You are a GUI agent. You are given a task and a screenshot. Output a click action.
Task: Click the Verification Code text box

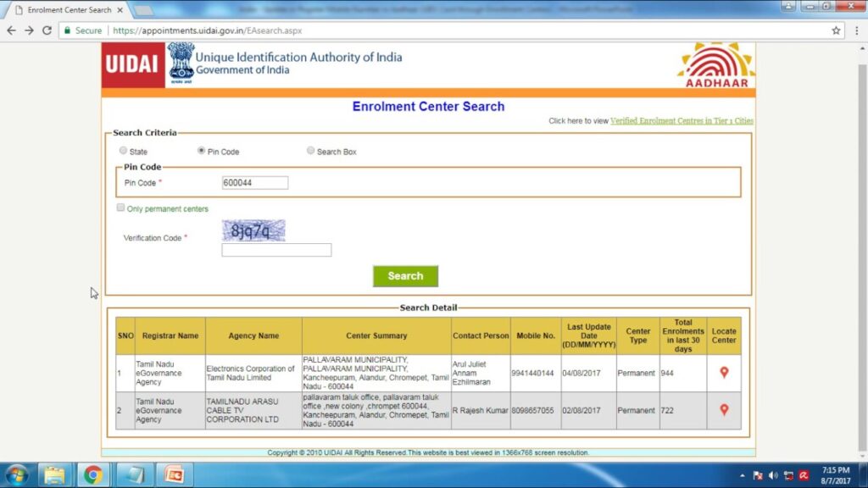(x=276, y=250)
